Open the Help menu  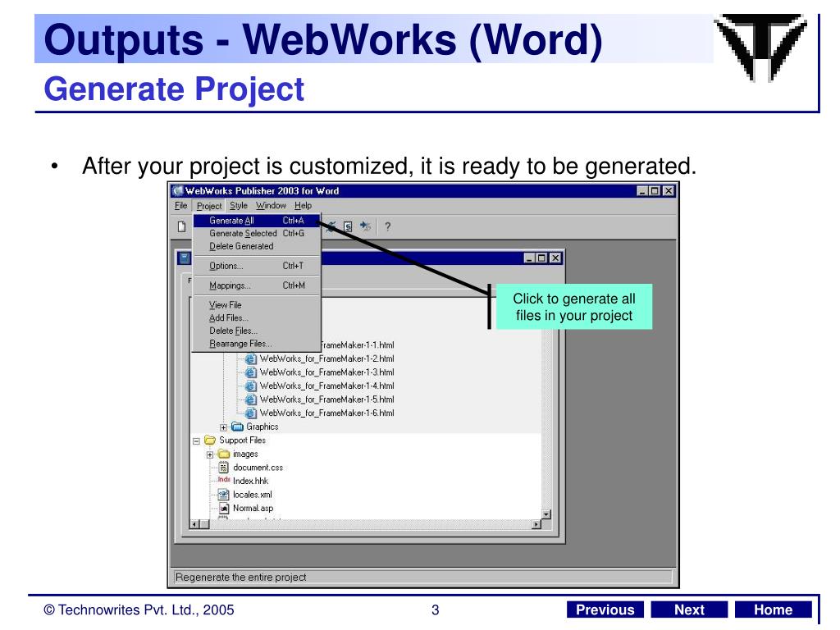pos(303,206)
